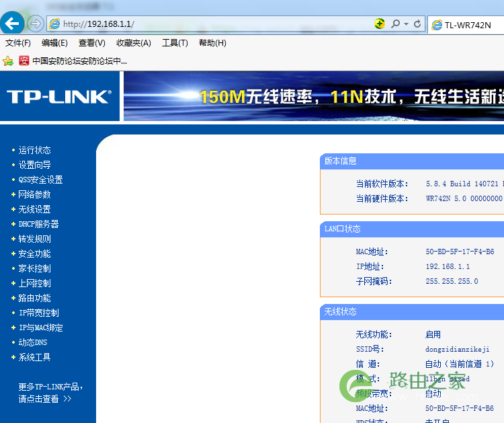The width and height of the screenshot is (504, 423).
Task: Open the 工具(T) menu
Action: pyautogui.click(x=175, y=43)
